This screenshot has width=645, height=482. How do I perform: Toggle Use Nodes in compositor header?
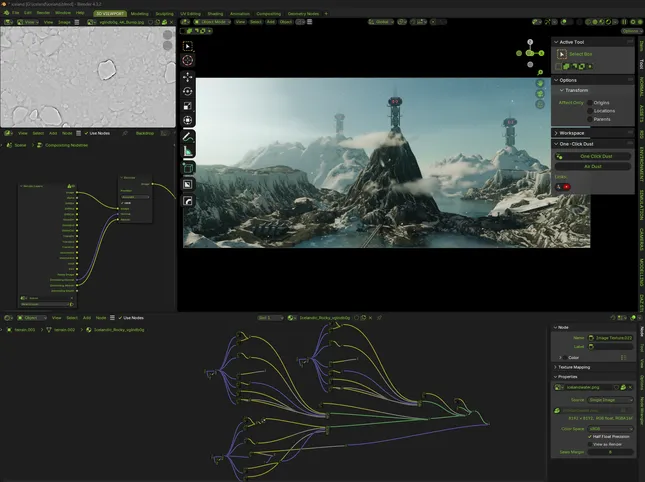(97, 133)
